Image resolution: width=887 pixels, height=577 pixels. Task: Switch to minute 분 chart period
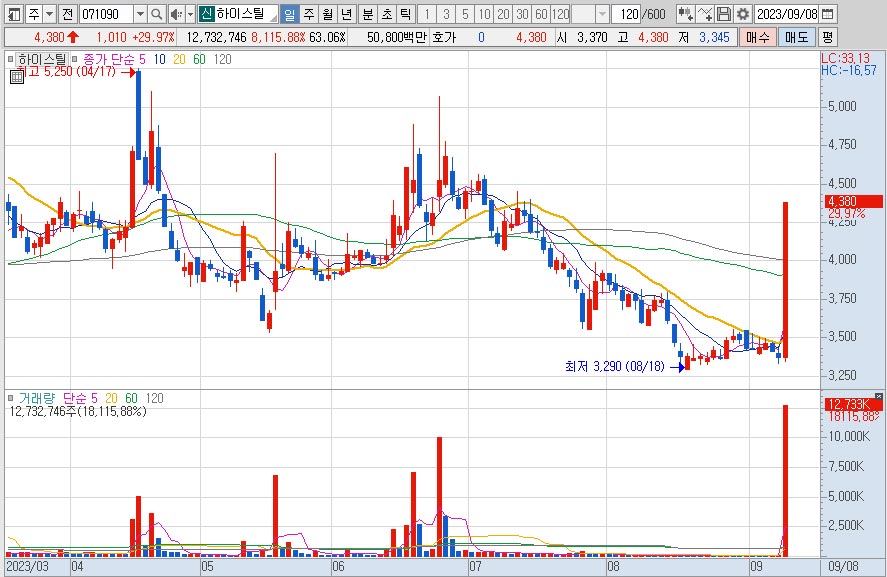click(x=368, y=14)
